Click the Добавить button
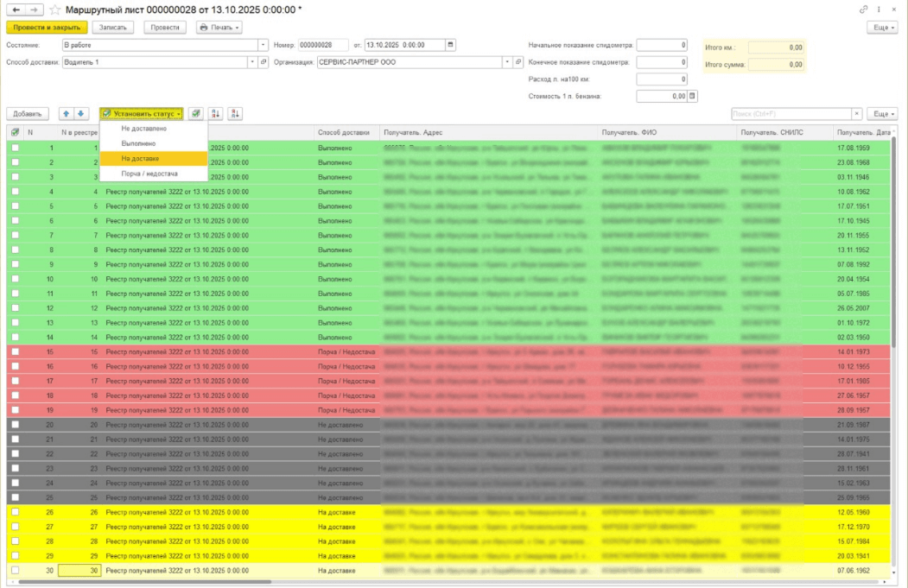 (28, 113)
